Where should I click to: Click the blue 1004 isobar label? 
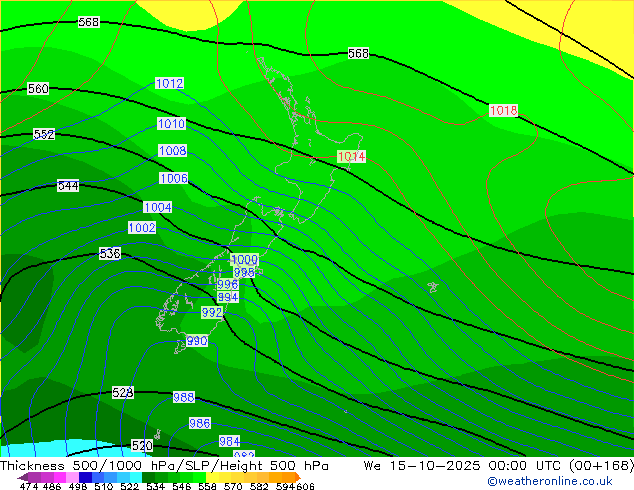pyautogui.click(x=158, y=207)
